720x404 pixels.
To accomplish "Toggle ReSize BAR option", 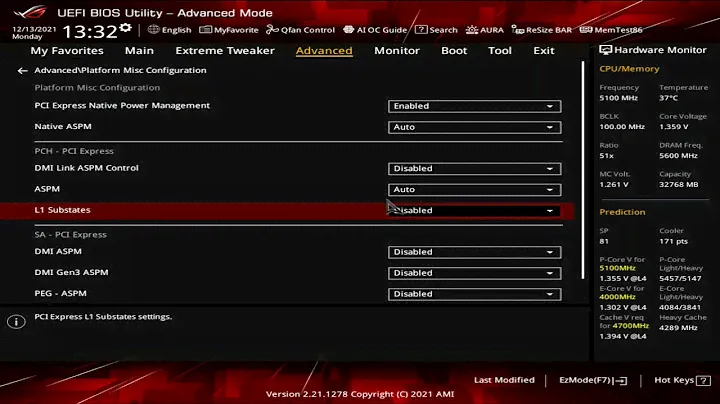I will [542, 30].
